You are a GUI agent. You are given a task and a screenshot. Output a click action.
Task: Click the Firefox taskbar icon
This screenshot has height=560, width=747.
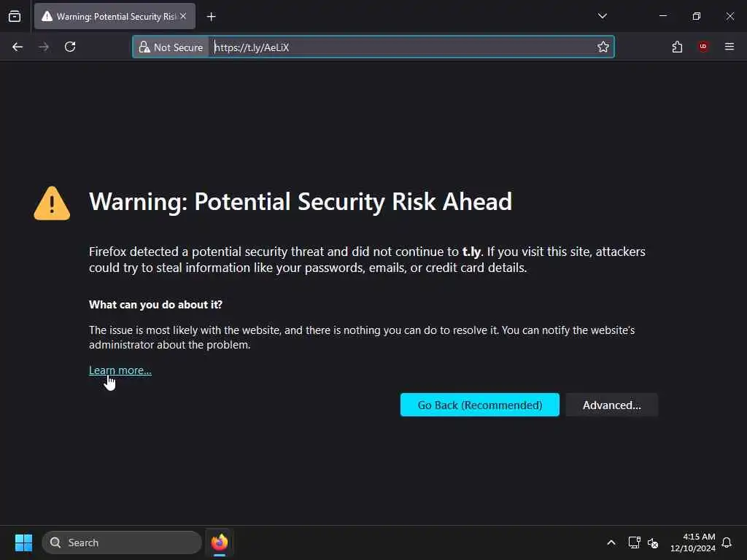point(220,542)
